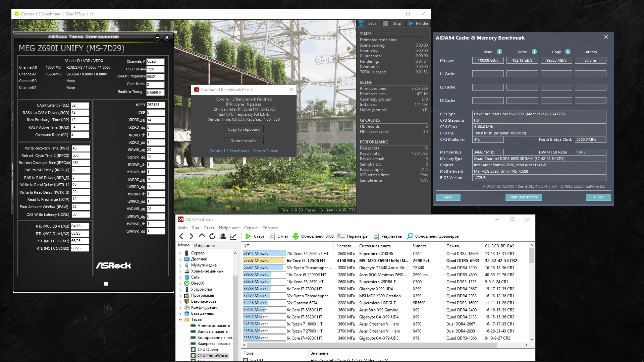Viewport: 644px width, 362px height.
Task: Click the Corona Render play icon
Action: click(x=411, y=23)
